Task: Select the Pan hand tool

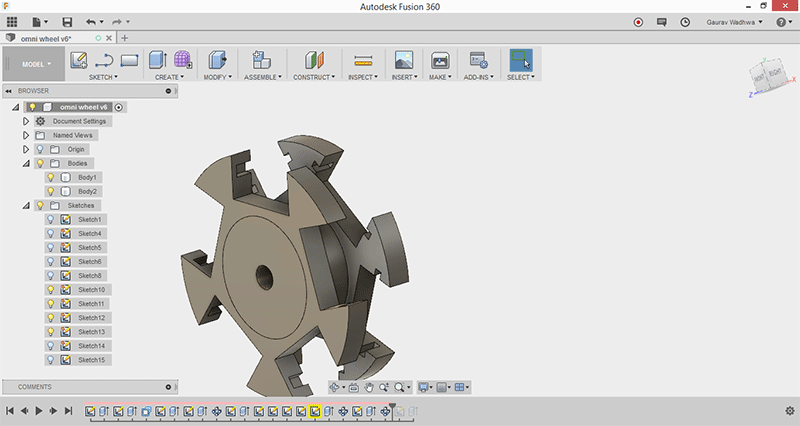Action: (x=368, y=387)
